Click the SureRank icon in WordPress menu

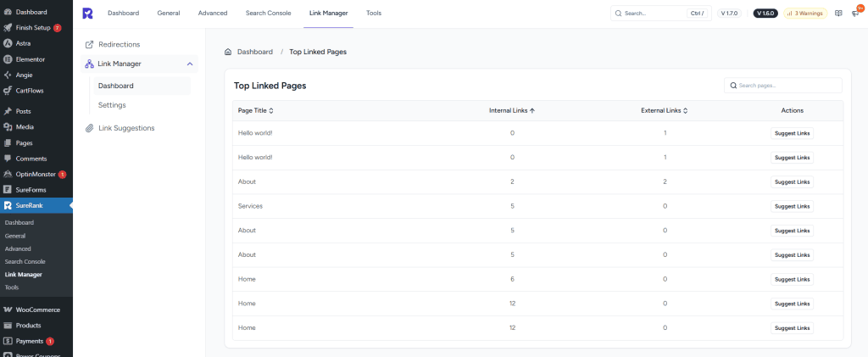(8, 205)
